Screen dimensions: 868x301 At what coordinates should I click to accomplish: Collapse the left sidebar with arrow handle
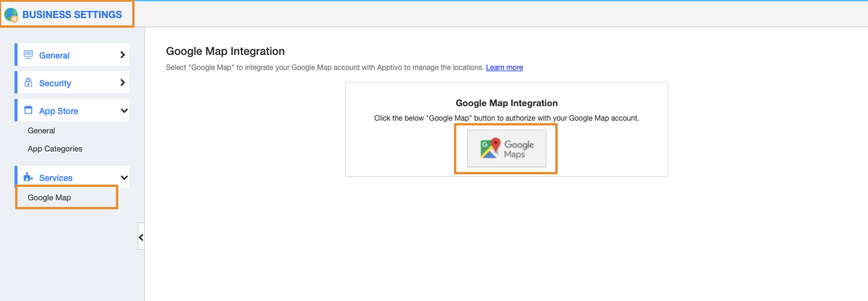pos(141,237)
